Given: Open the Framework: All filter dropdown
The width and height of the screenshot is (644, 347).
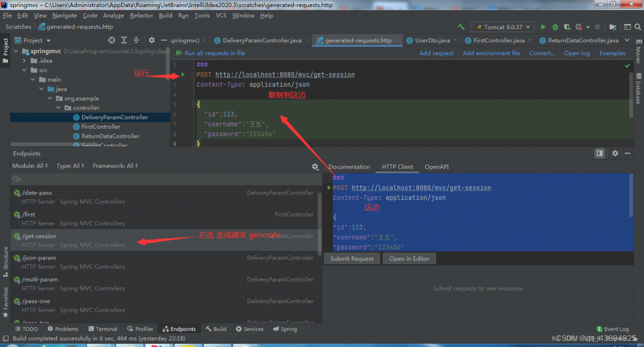Looking at the screenshot, I should point(115,166).
